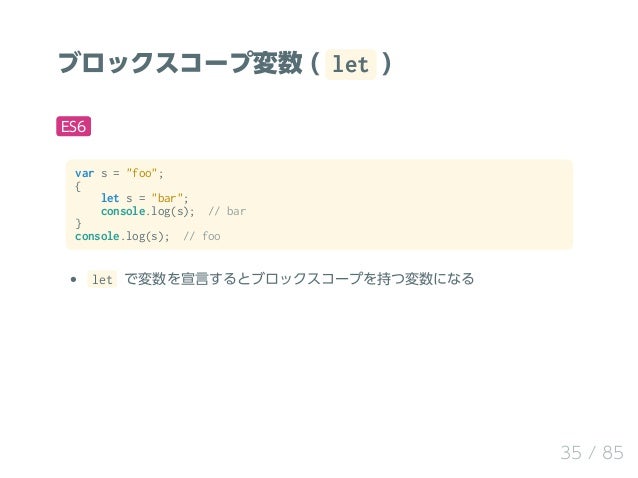Viewport: 638px width, 478px height.
Task: Click the // bar comment
Action: click(227, 211)
